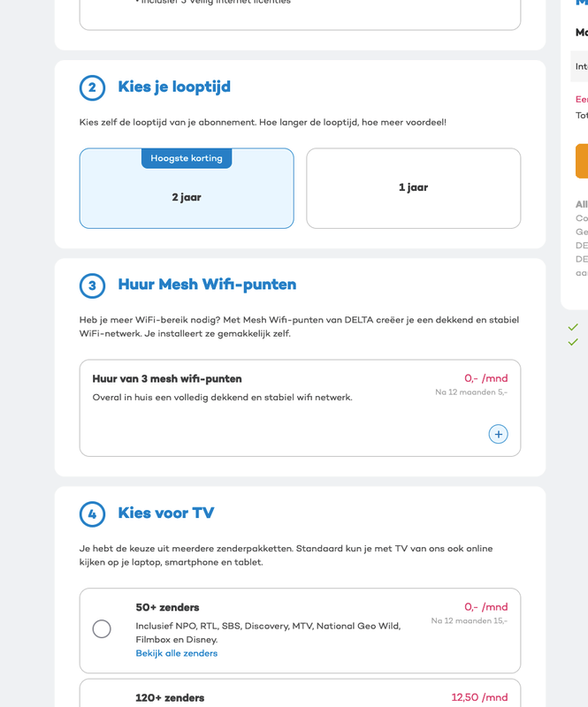Click the step 2 number circle
Screen dimensions: 588x707
(92, 87)
